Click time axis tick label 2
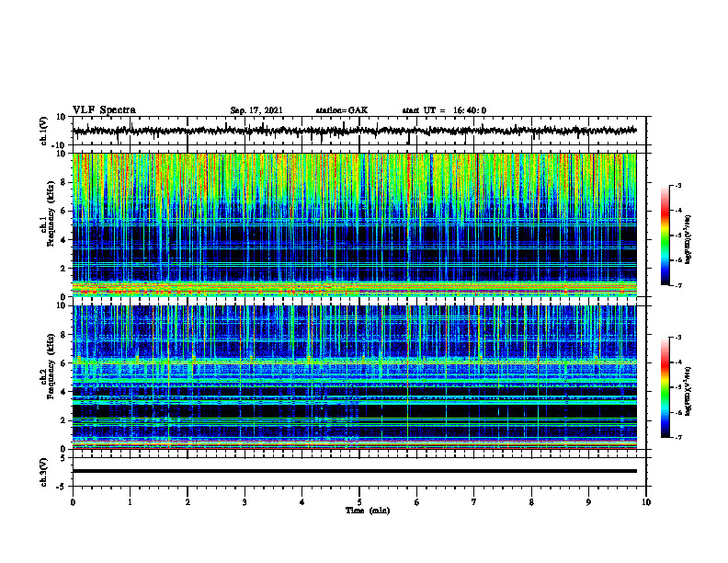Viewport: 728px width, 563px height. (x=188, y=502)
